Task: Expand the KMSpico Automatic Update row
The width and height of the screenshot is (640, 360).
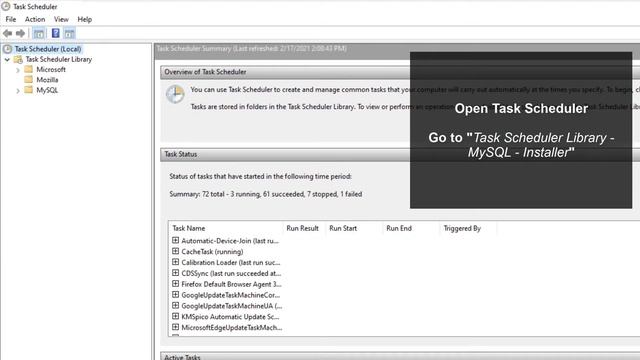Action: [x=176, y=316]
